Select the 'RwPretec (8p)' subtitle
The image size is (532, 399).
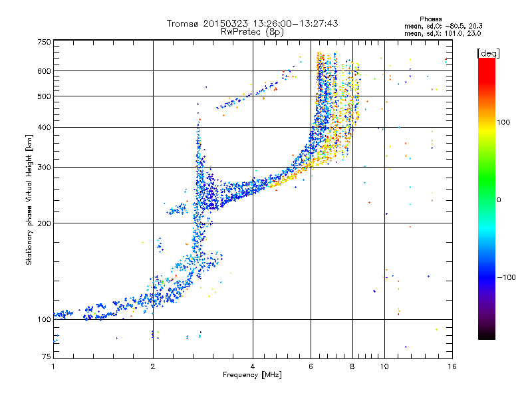tap(252, 32)
